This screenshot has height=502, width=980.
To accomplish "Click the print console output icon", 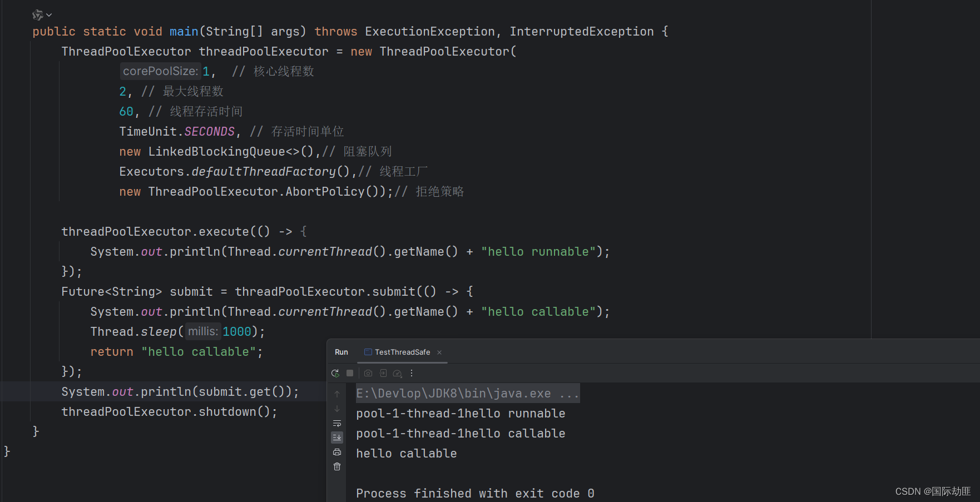I will click(337, 452).
